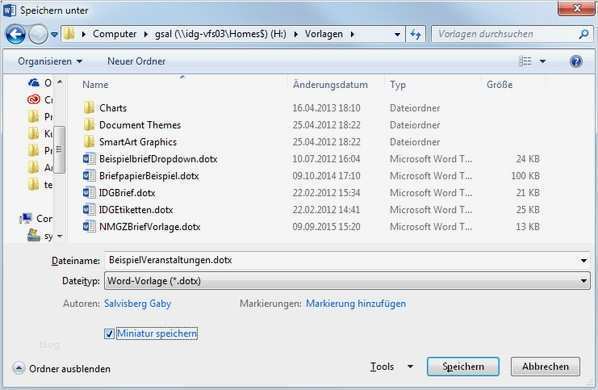The width and height of the screenshot is (598, 390).
Task: Open the Dateiname dropdown arrow
Action: [x=584, y=261]
